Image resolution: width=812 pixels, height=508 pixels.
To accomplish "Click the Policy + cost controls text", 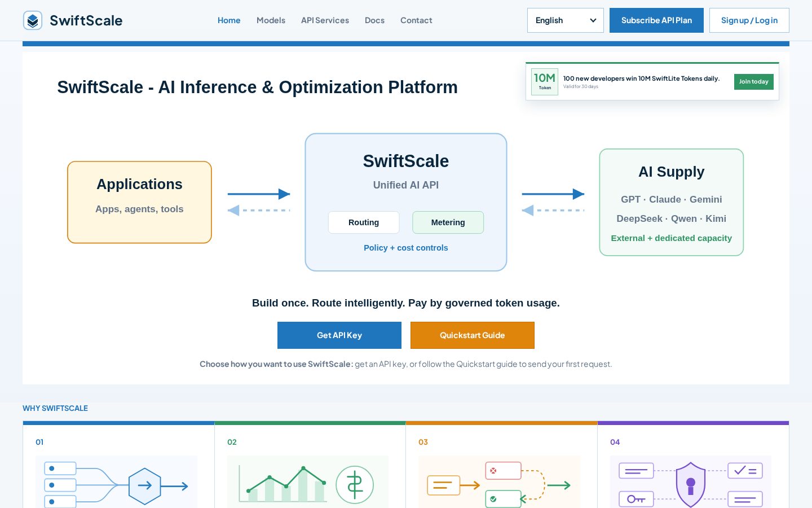I will click(406, 248).
